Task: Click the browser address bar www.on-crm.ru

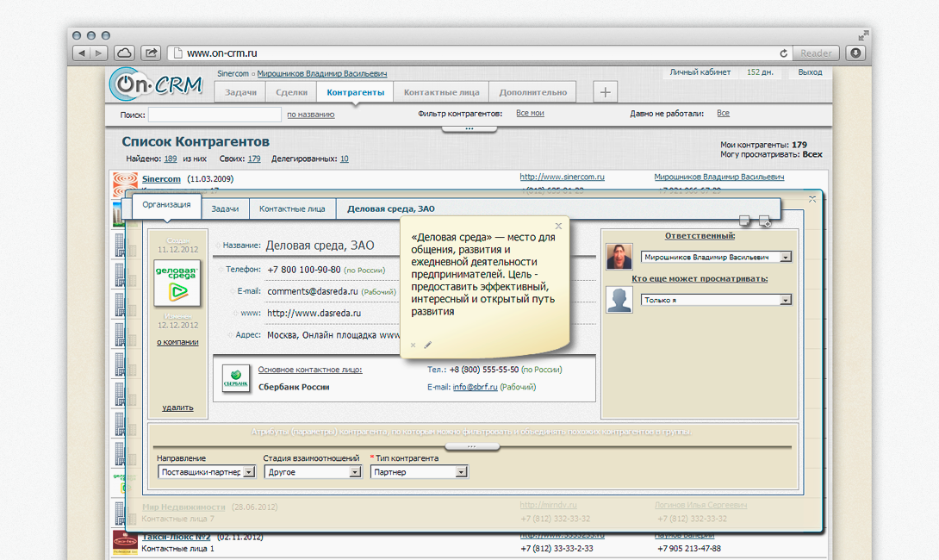Action: (479, 53)
